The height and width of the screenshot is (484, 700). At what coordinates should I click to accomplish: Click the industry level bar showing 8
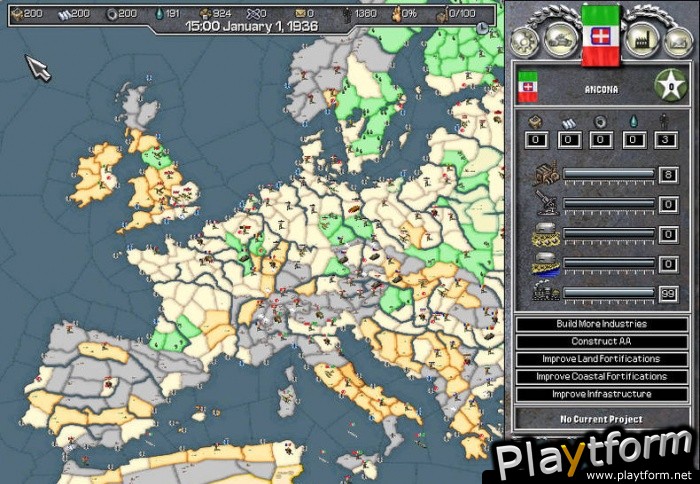[x=609, y=174]
